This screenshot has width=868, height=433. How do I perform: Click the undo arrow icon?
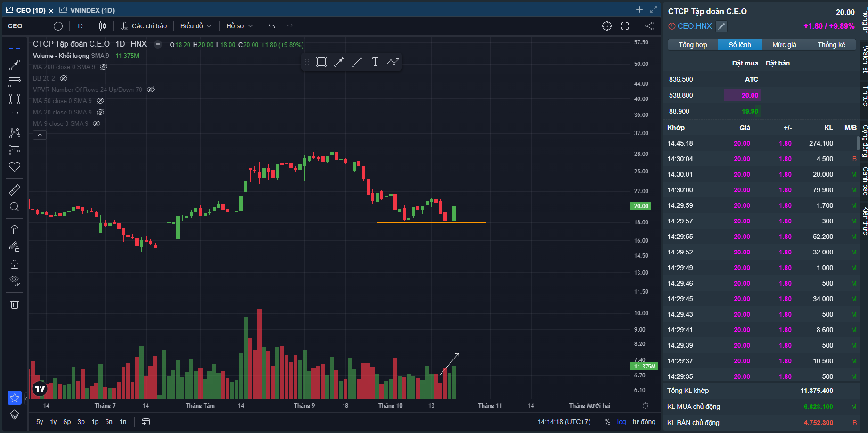coord(271,26)
